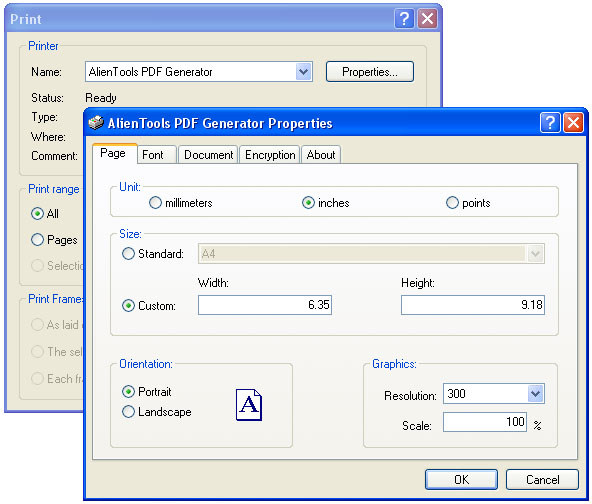Choose the Standard size radio button
The width and height of the screenshot is (592, 504).
click(128, 253)
